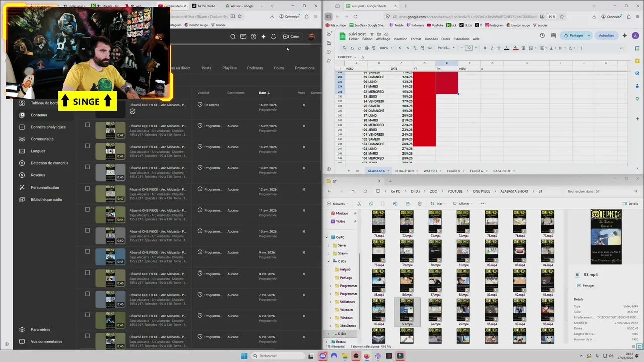Open Contenus in YouTube Studio sidebar
644x362 pixels.
(x=39, y=115)
